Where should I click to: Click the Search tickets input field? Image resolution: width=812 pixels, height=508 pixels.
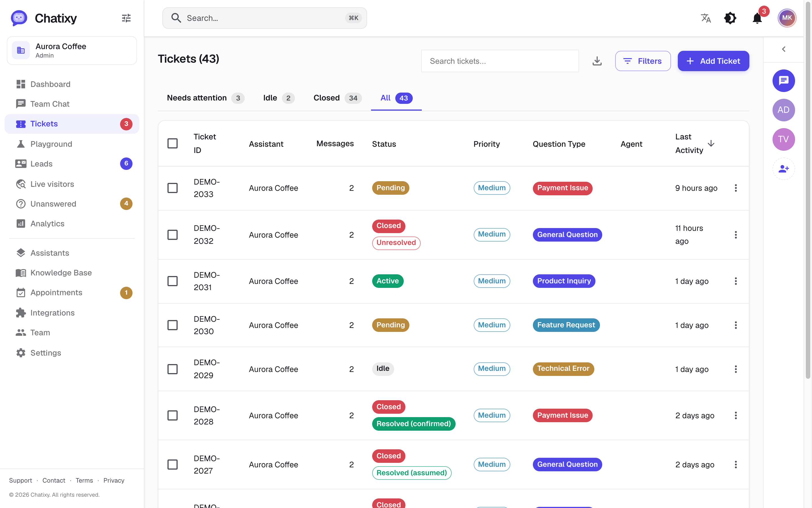pyautogui.click(x=500, y=61)
